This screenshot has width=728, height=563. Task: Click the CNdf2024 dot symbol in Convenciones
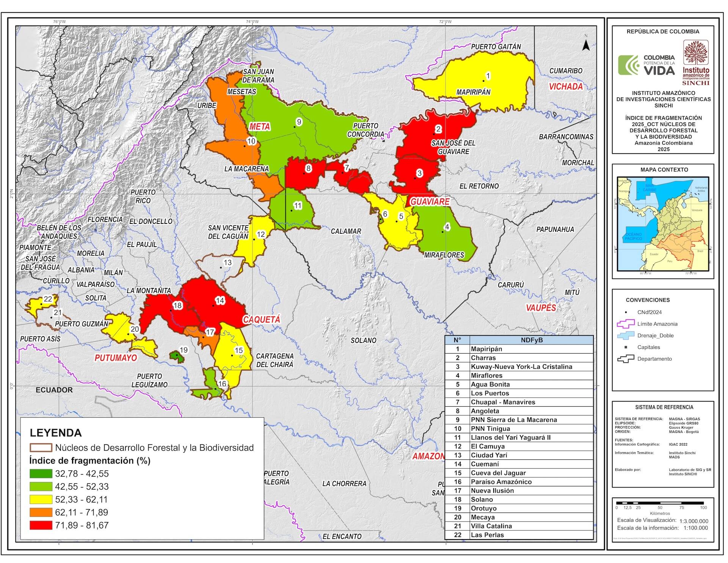tap(626, 312)
